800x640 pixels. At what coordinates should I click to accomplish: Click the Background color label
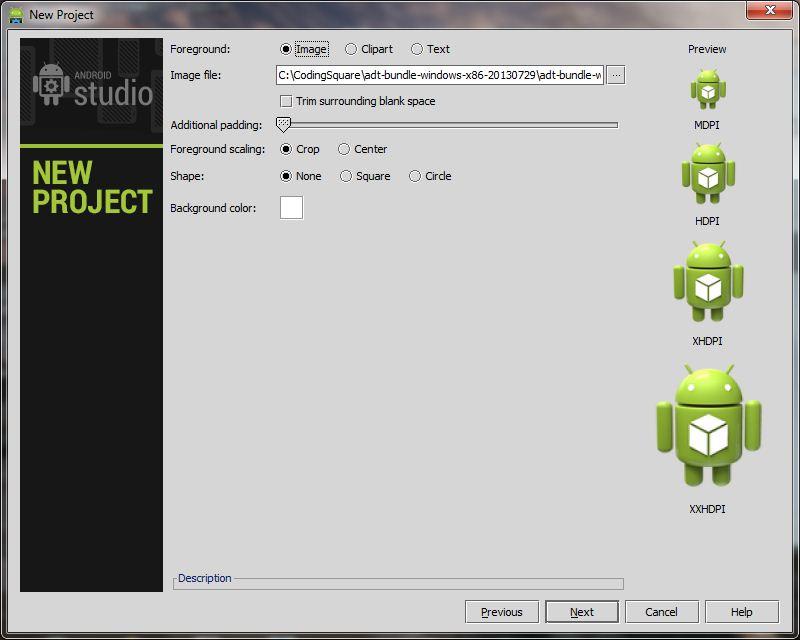point(213,208)
